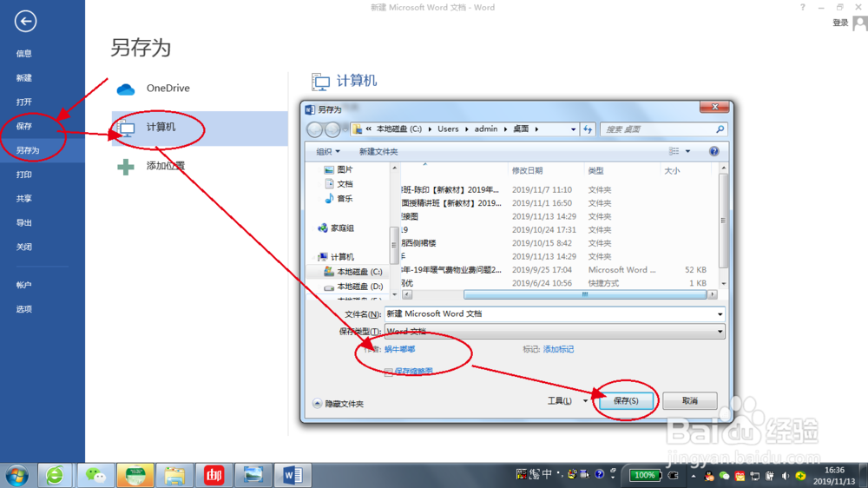This screenshot has width=868, height=488.
Task: Open the 信息 backstage tab
Action: coord(23,54)
